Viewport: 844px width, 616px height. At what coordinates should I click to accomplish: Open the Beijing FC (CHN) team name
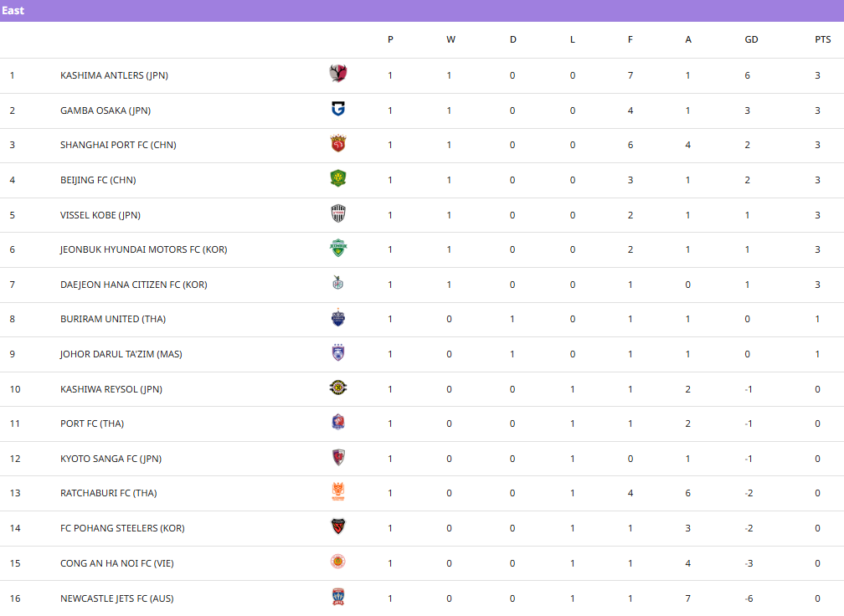click(98, 180)
